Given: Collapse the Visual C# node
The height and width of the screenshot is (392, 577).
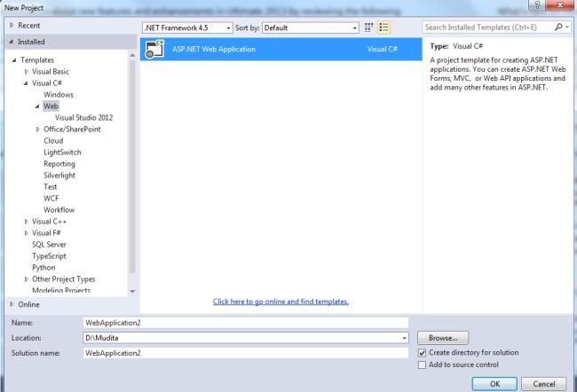Looking at the screenshot, I should (x=26, y=83).
